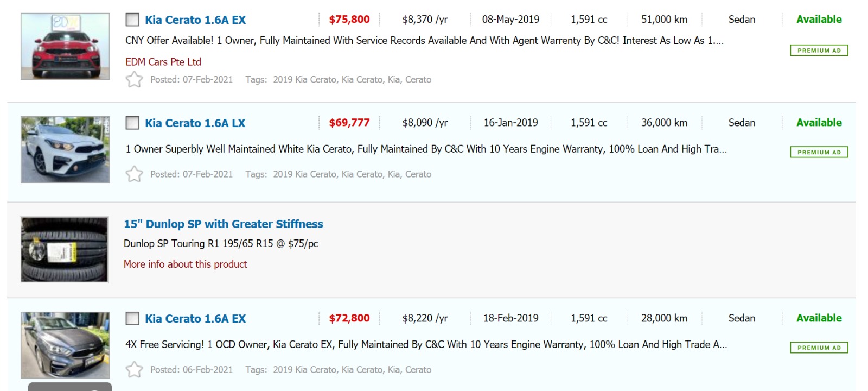This screenshot has width=868, height=391.
Task: Click Premium Ad badge on LX listing
Action: 819,153
